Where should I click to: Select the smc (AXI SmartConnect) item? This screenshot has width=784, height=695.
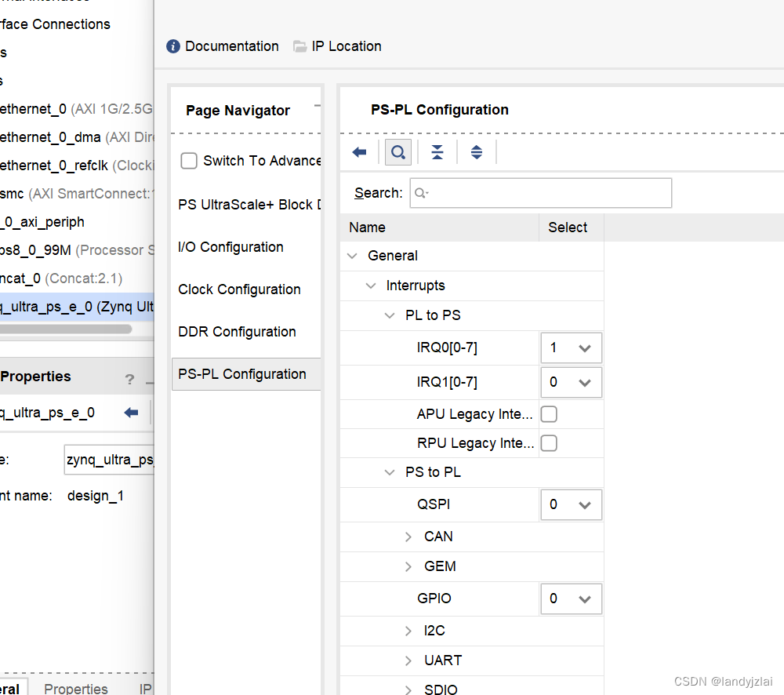[x=77, y=194]
